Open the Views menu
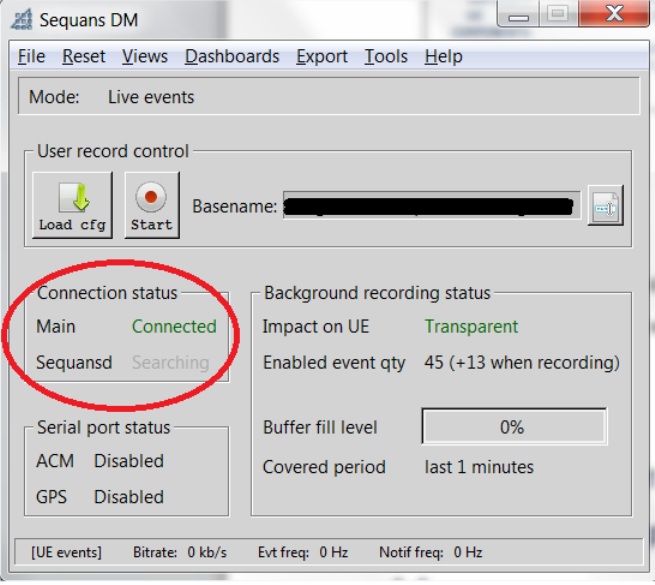 pyautogui.click(x=145, y=56)
